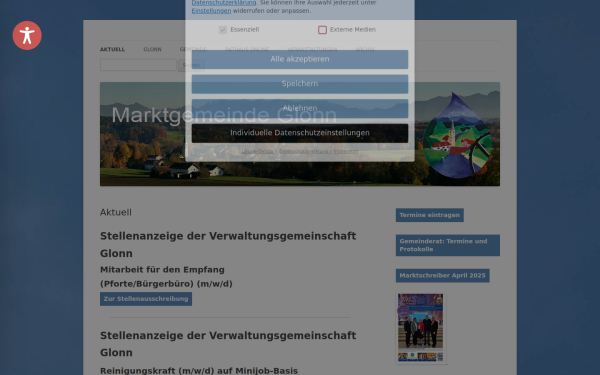Image resolution: width=600 pixels, height=375 pixels.
Task: Open the Einstellungen link in dialog text
Action: (211, 11)
